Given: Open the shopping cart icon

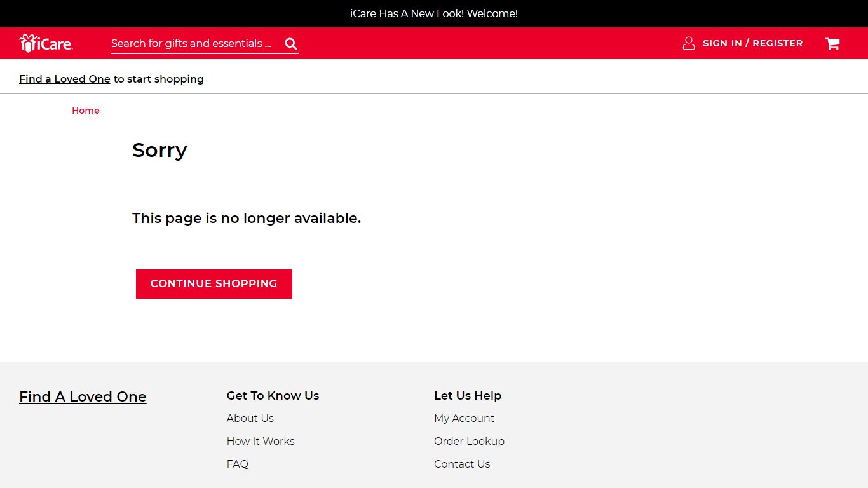Looking at the screenshot, I should click(832, 43).
